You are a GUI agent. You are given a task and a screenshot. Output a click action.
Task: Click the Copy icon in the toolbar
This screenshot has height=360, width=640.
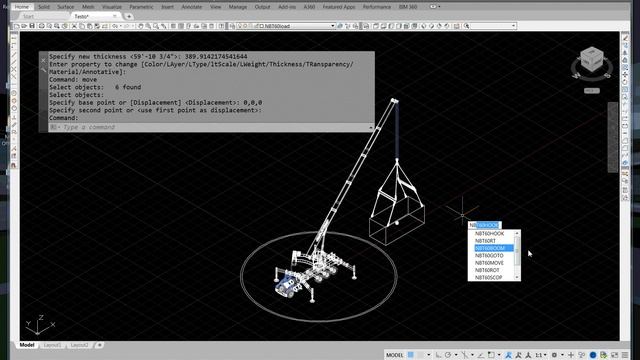click(82, 26)
